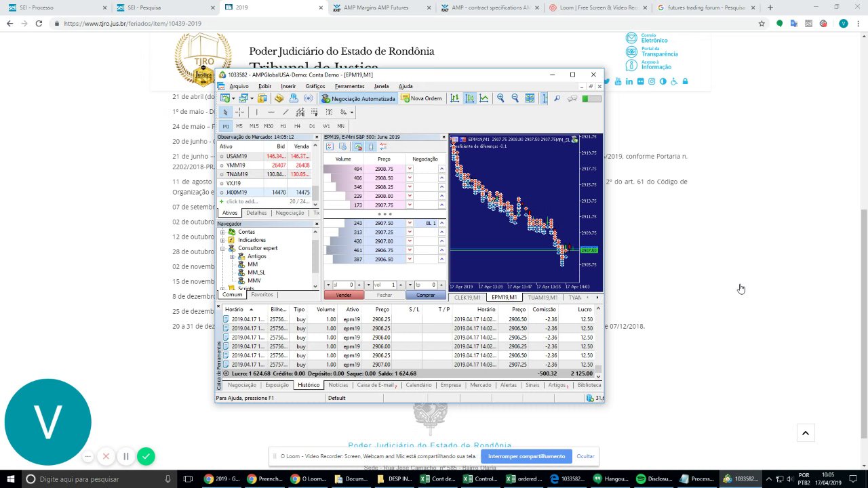Screen dimensions: 868x488
Task: Toggle the M1 timeframe button
Action: pyautogui.click(x=226, y=126)
